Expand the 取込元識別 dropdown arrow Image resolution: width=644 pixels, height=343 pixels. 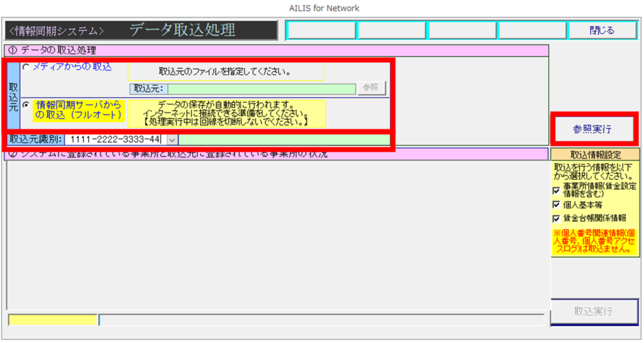(x=172, y=139)
